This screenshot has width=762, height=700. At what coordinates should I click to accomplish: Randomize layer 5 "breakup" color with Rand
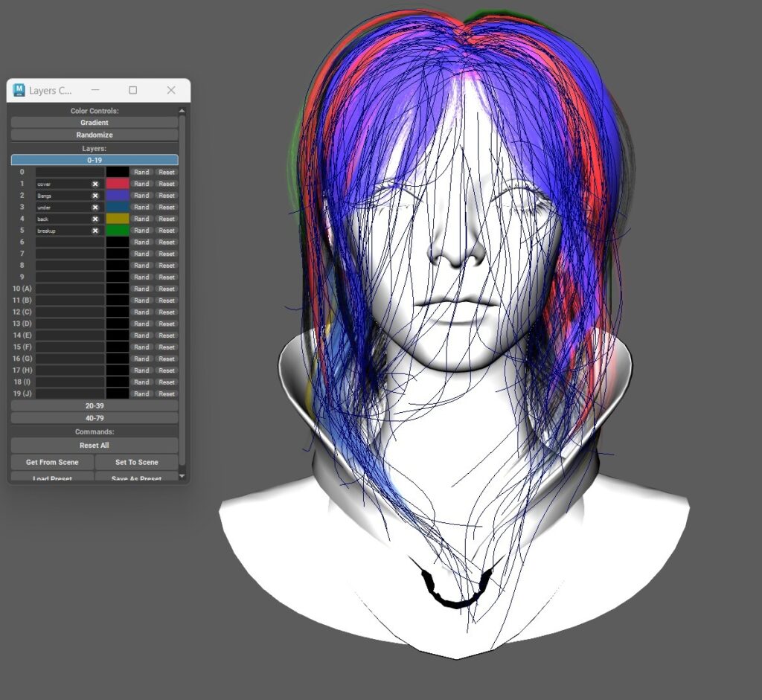[x=141, y=230]
